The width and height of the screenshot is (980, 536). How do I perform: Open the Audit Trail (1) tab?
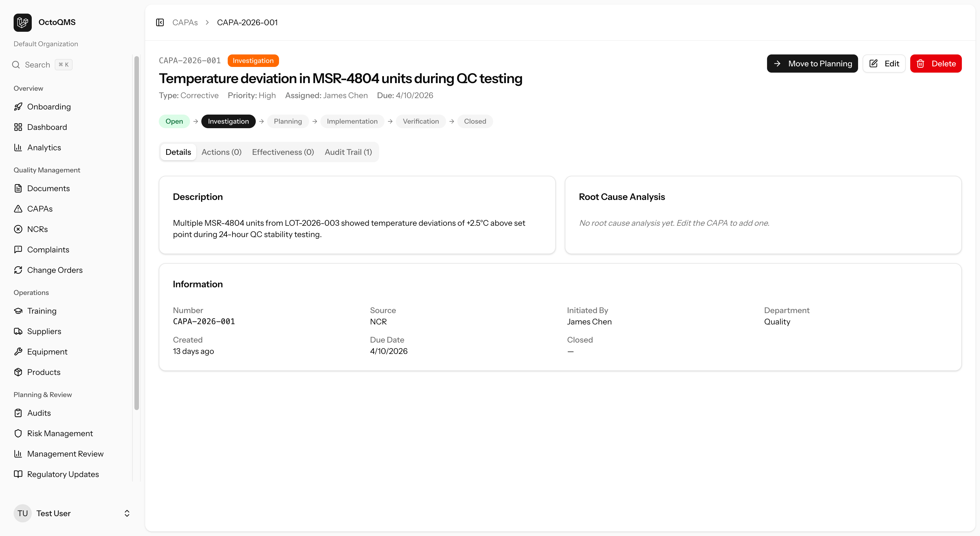pyautogui.click(x=348, y=152)
